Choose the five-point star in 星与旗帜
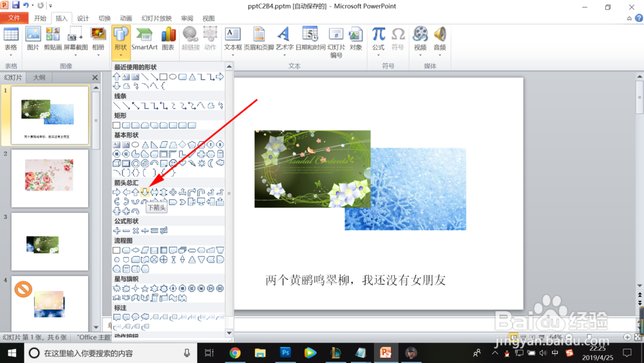The height and width of the screenshot is (363, 644). pyautogui.click(x=144, y=289)
